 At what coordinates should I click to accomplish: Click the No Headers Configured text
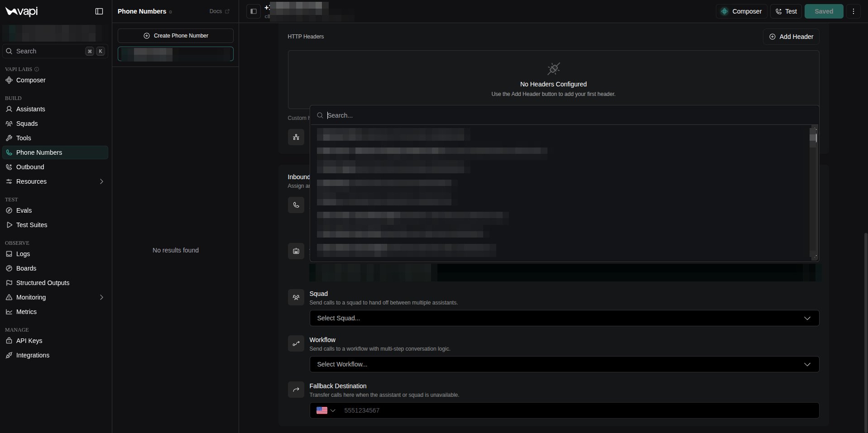pos(553,84)
